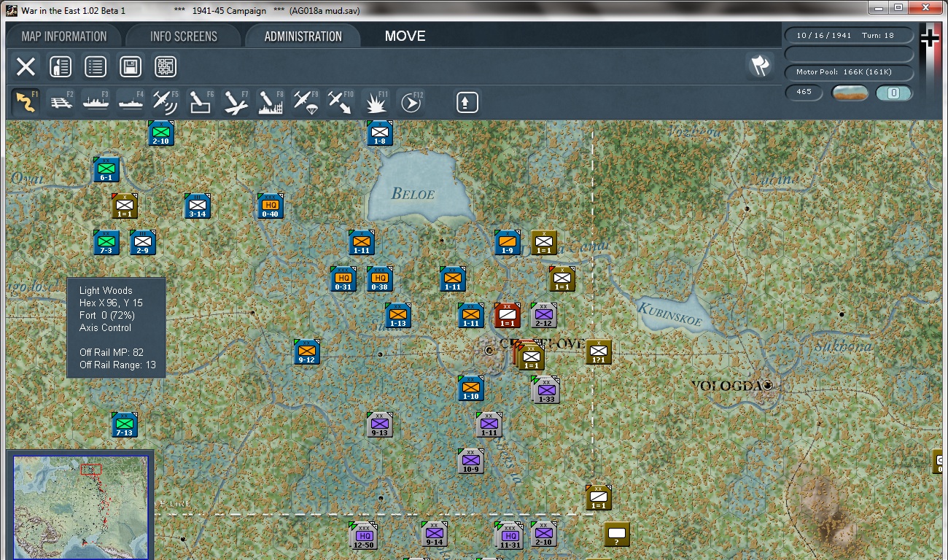Select the 1-9 unit counter

pyautogui.click(x=508, y=243)
